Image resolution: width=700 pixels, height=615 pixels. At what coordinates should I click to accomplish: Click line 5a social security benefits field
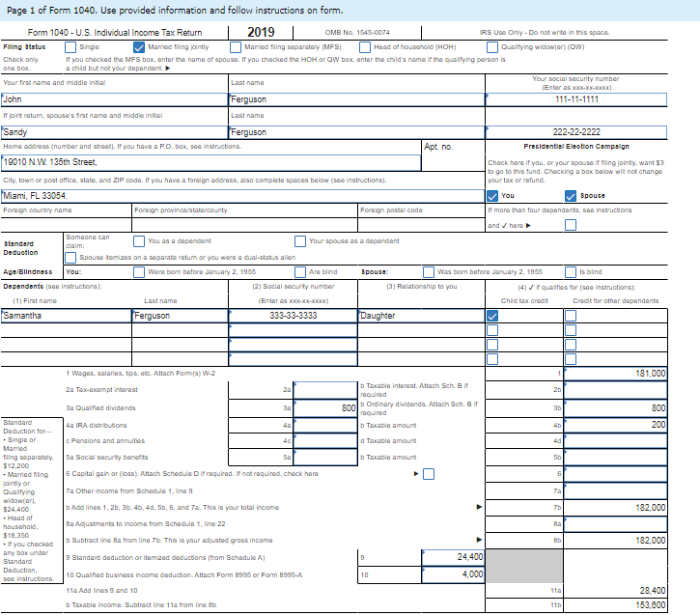[x=325, y=458]
